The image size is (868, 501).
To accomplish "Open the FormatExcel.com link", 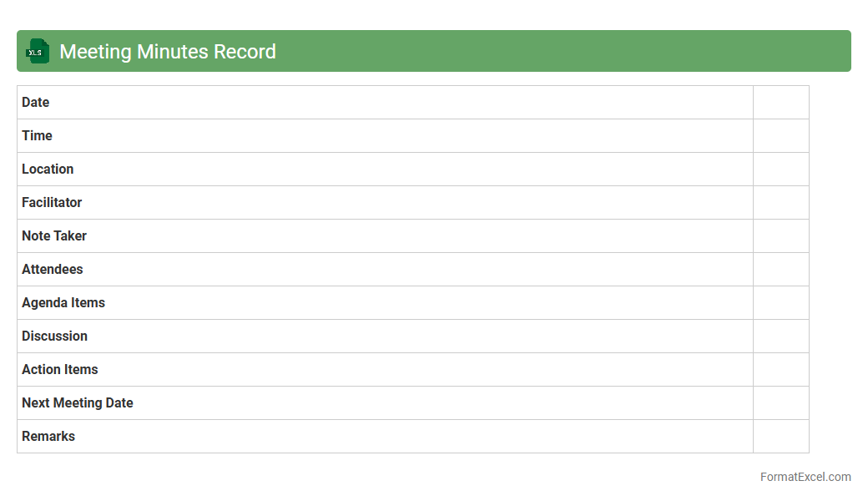I will (805, 477).
